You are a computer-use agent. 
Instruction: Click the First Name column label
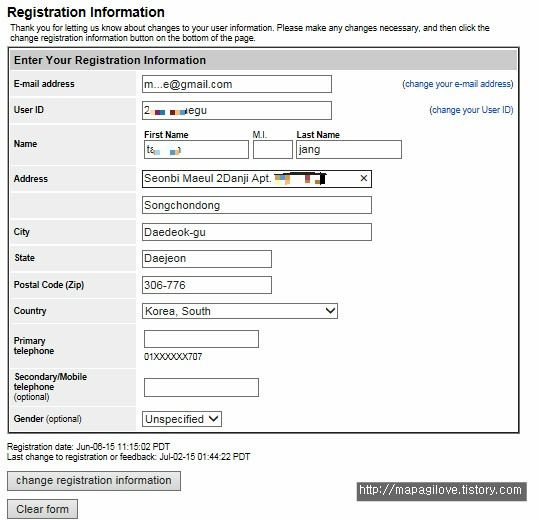click(166, 135)
